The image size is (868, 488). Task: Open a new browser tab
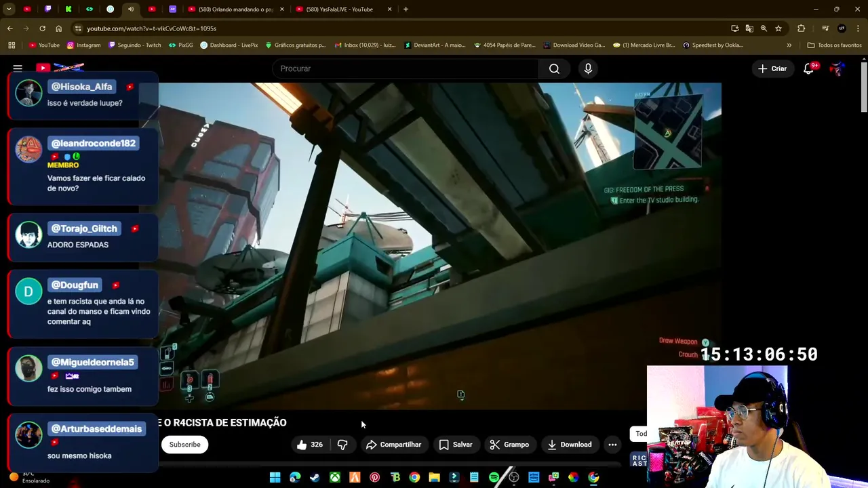click(406, 9)
